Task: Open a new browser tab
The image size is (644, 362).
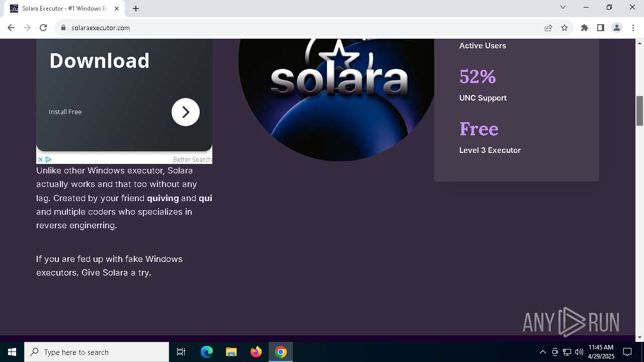Action: [136, 9]
